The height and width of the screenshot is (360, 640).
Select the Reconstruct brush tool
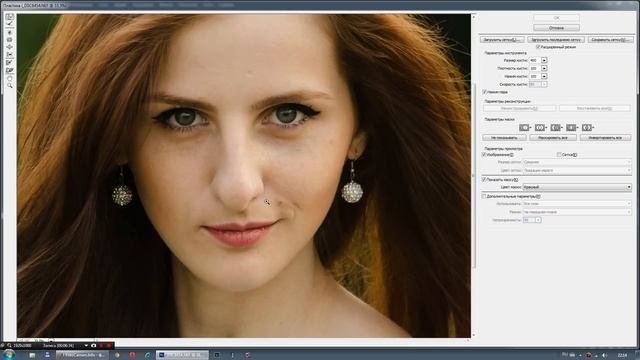pos(9,24)
